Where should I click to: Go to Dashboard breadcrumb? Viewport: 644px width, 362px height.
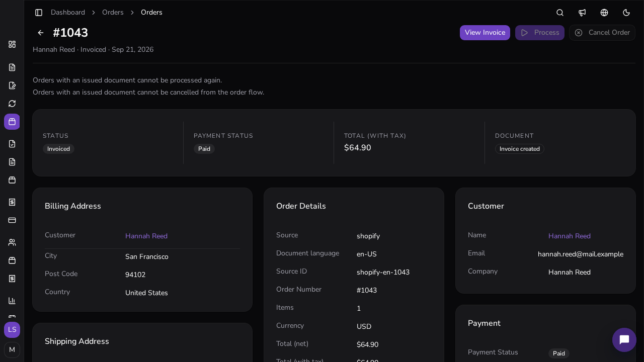point(68,13)
